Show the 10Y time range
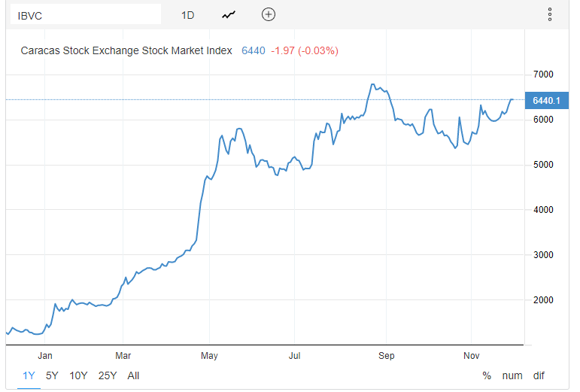580x392 pixels. click(78, 375)
